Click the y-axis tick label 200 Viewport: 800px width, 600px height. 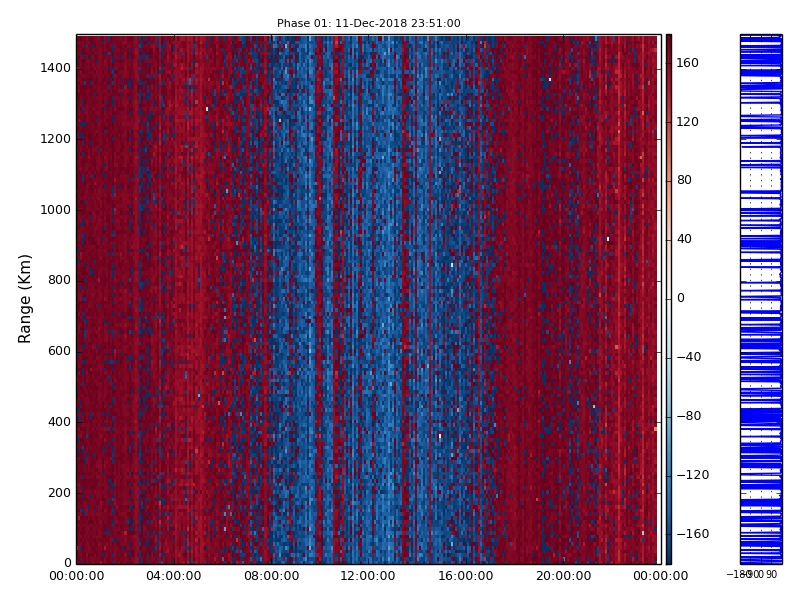(59, 493)
